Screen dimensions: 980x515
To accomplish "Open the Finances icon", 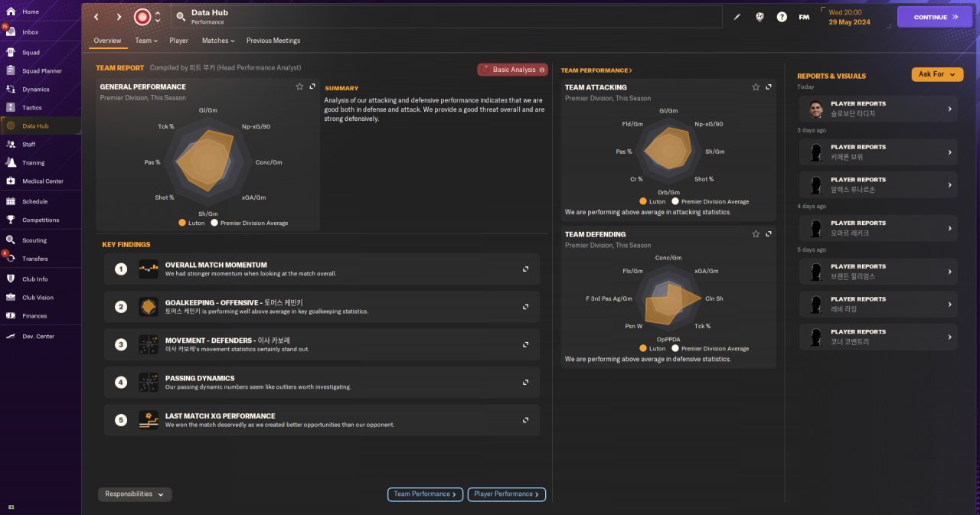I will 11,315.
